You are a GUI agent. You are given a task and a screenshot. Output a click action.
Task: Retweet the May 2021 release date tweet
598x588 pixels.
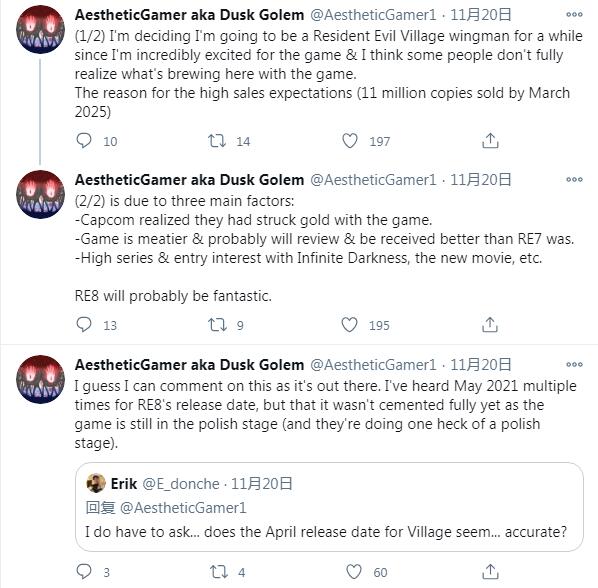[219, 572]
